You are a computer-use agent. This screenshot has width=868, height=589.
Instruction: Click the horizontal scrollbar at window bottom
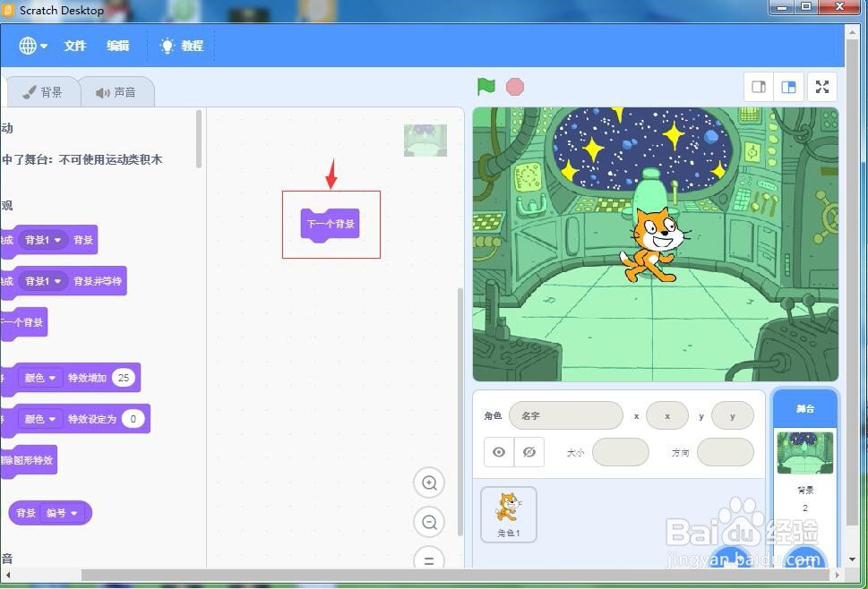[x=455, y=576]
